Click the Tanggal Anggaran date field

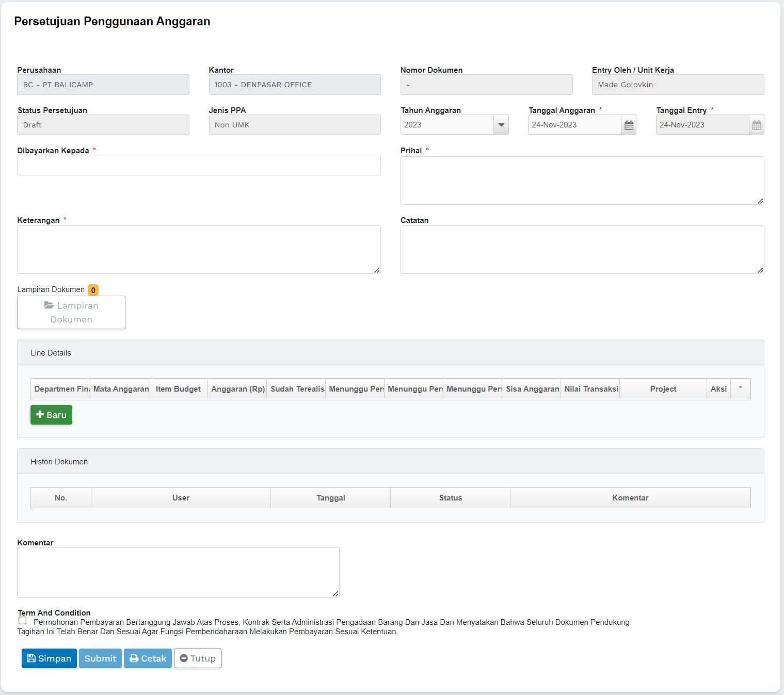[x=574, y=125]
